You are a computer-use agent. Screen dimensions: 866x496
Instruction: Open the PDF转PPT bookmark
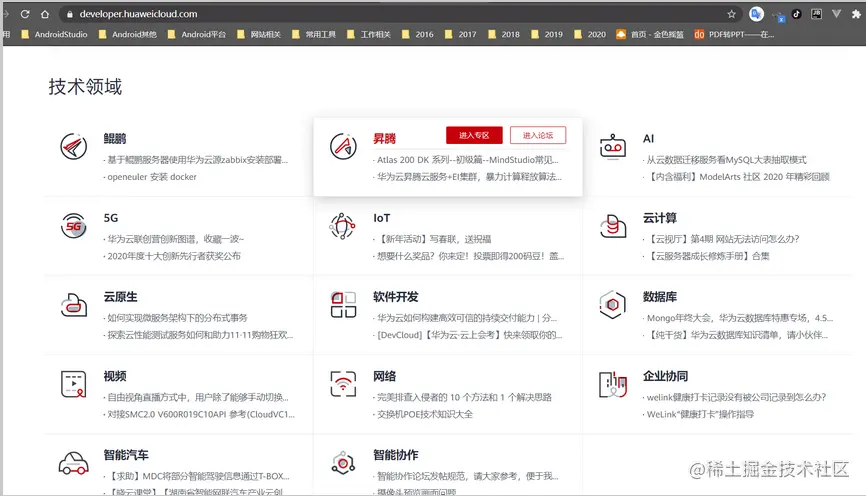(x=735, y=34)
